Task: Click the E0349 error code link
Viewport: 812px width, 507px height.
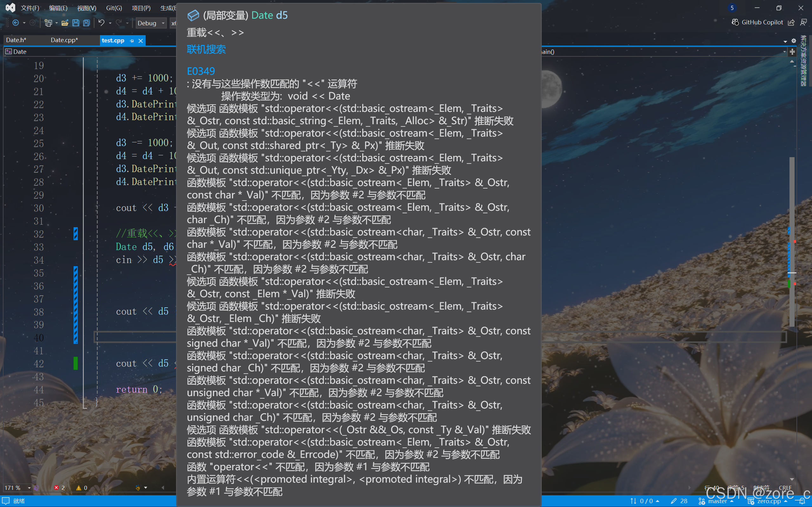Action: click(x=201, y=71)
